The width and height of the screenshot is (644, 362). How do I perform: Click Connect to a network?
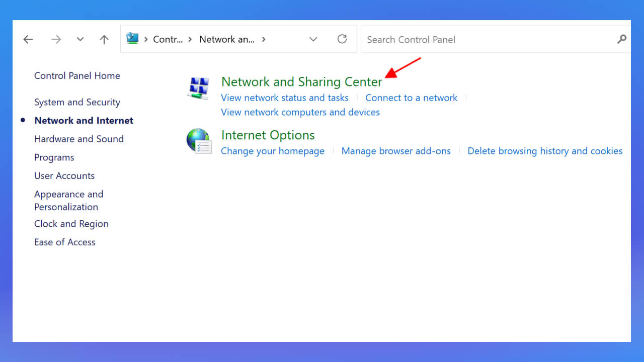[x=412, y=98]
